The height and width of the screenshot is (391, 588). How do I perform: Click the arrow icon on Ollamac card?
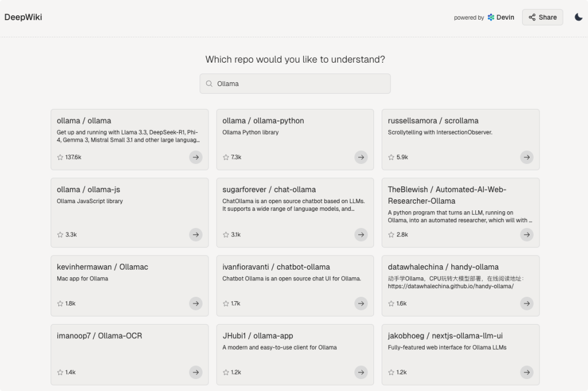pyautogui.click(x=195, y=303)
